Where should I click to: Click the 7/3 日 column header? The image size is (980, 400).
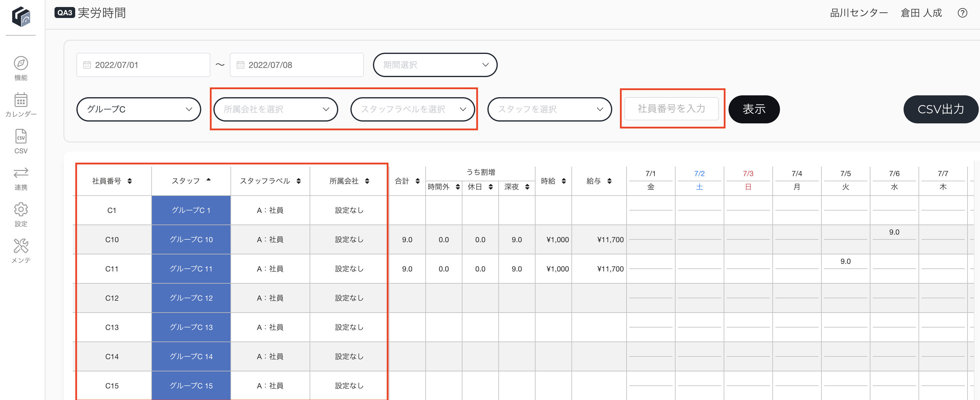click(748, 180)
